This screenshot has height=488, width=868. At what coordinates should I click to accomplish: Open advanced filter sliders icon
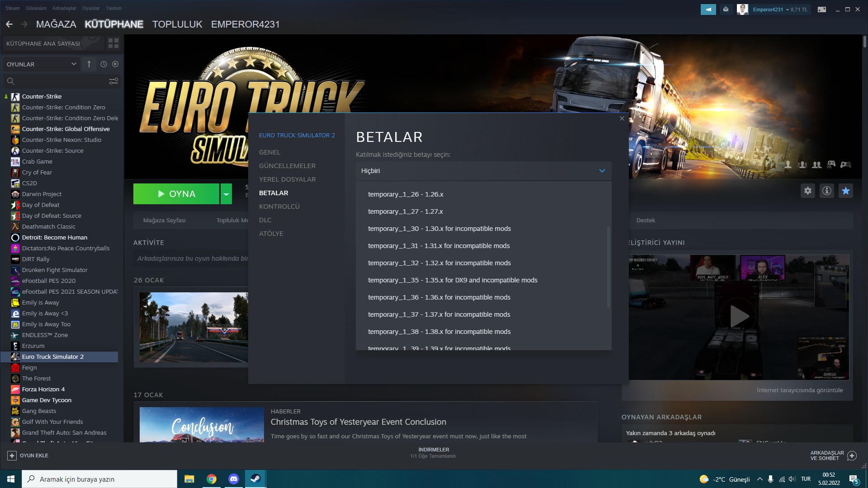[113, 81]
